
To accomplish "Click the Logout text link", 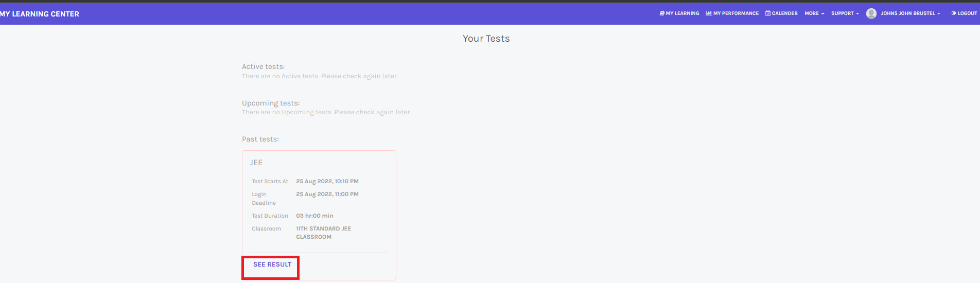I will pyautogui.click(x=967, y=13).
